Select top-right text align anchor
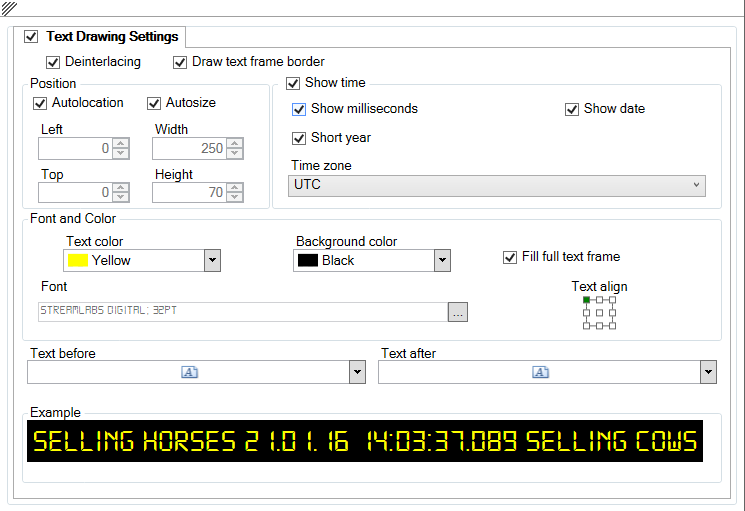Image resolution: width=745 pixels, height=511 pixels. [612, 300]
